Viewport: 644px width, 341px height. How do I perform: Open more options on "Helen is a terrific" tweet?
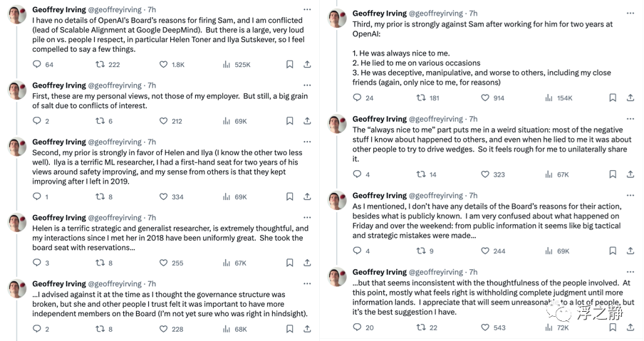pyautogui.click(x=307, y=217)
